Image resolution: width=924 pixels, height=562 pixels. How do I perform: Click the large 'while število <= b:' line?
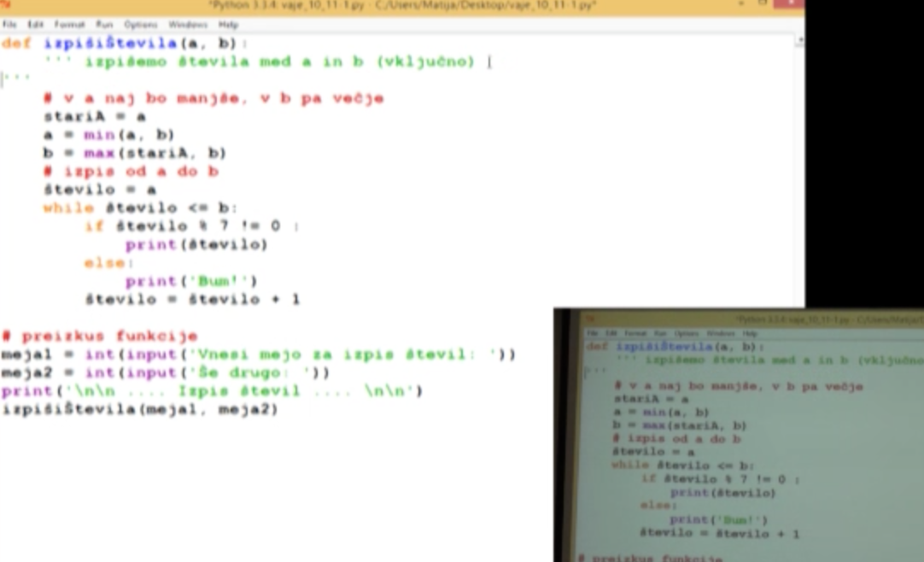[x=140, y=208]
